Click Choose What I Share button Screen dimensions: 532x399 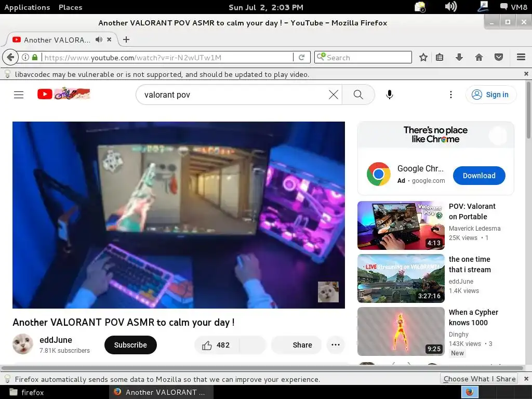[479, 379]
